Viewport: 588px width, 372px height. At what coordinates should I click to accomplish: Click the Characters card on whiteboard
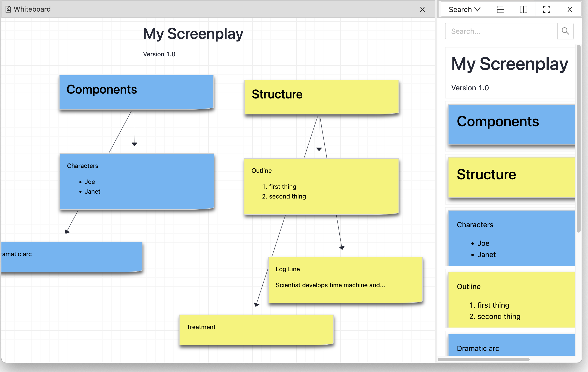137,181
